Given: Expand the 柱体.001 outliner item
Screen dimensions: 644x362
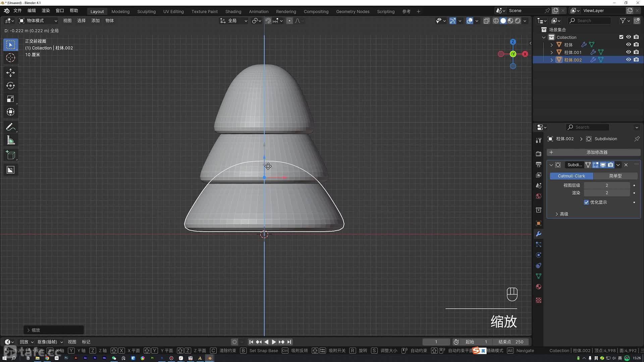Looking at the screenshot, I should (551, 52).
